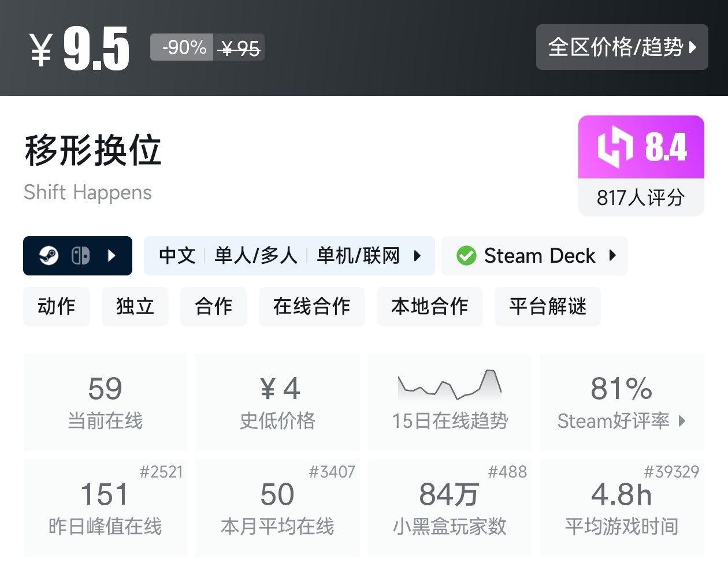Expand the language and mode info arrow
The image size is (728, 563).
coord(417,255)
